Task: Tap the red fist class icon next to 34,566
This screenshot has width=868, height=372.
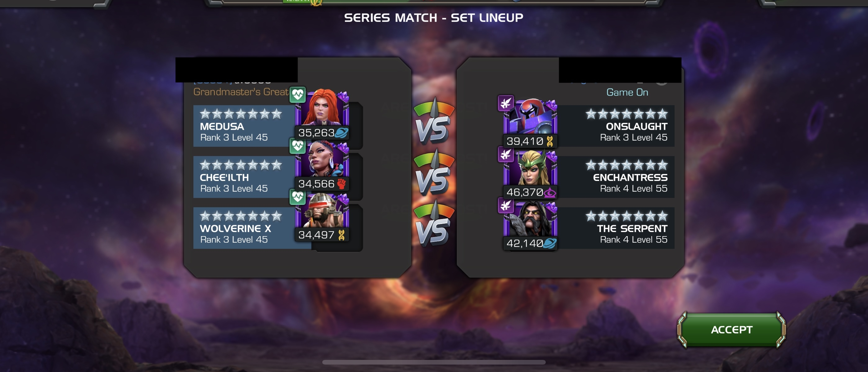Action: [342, 184]
